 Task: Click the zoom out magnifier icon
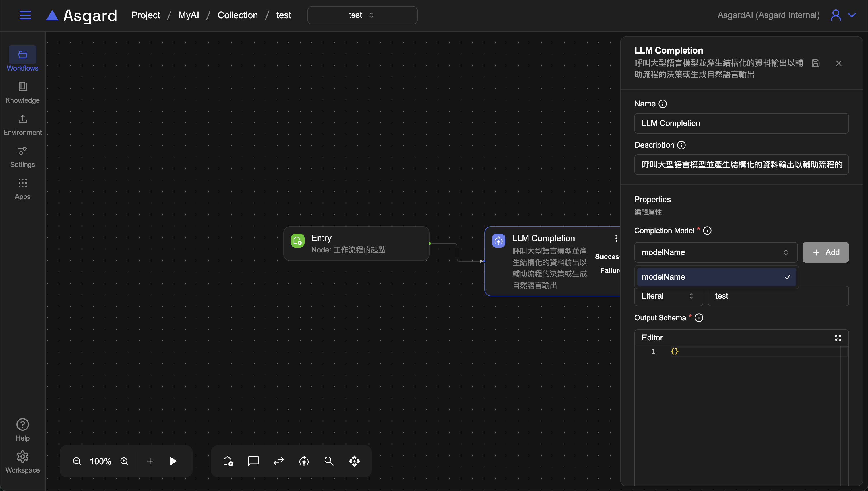point(77,461)
